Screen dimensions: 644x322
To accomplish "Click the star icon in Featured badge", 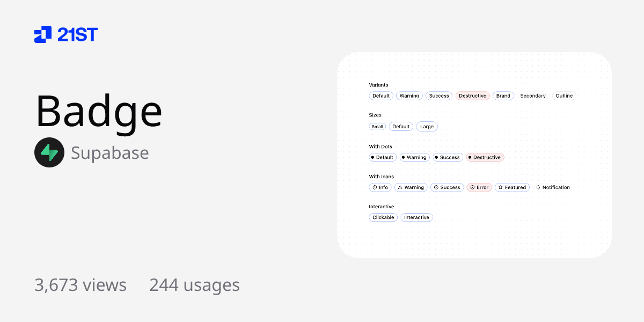I will click(x=500, y=187).
